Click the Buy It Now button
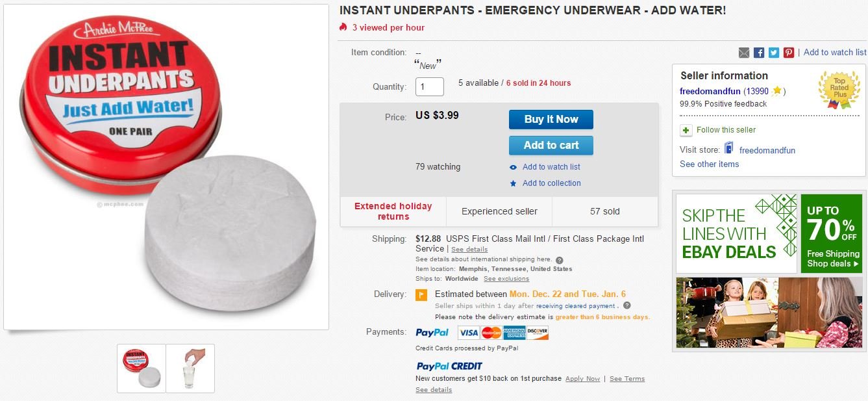The image size is (868, 401). click(x=551, y=120)
